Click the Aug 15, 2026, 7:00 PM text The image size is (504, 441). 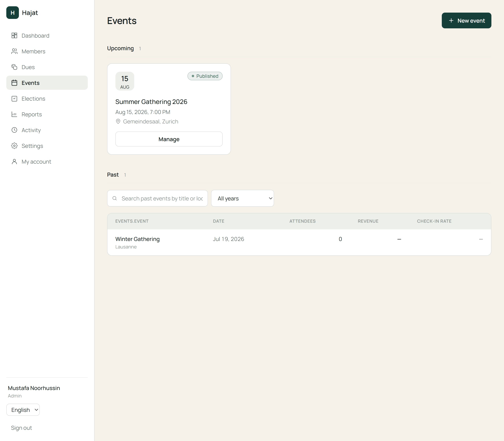[x=143, y=112]
